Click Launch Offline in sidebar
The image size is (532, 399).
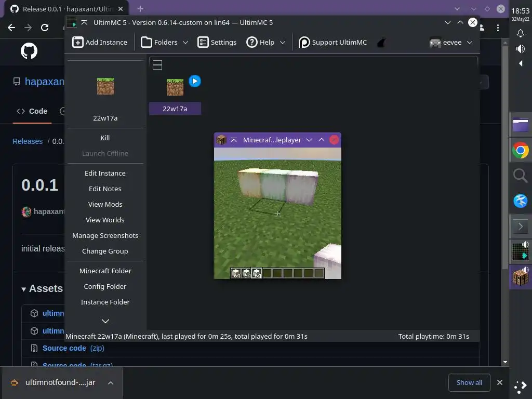click(x=105, y=153)
